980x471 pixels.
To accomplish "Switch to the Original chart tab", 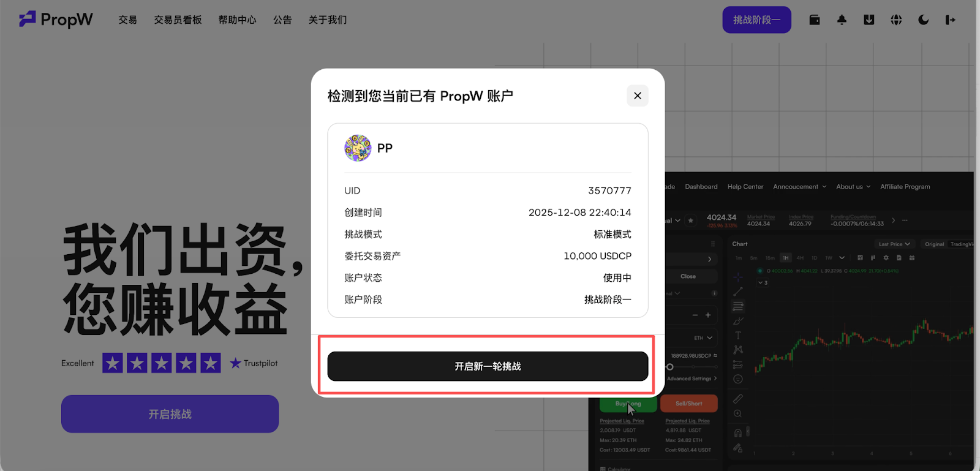I will 934,244.
